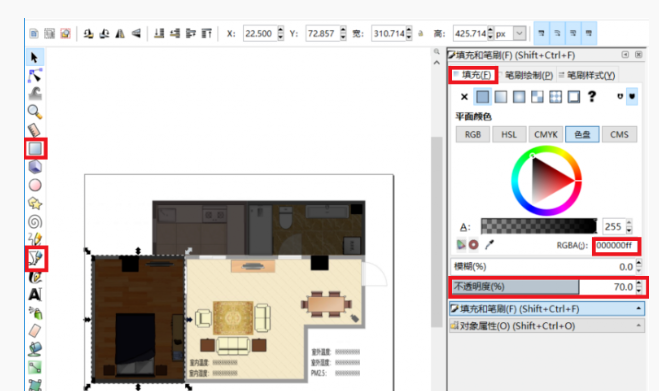Select the Zoom magnifier tool
The width and height of the screenshot is (659, 391).
[x=34, y=112]
